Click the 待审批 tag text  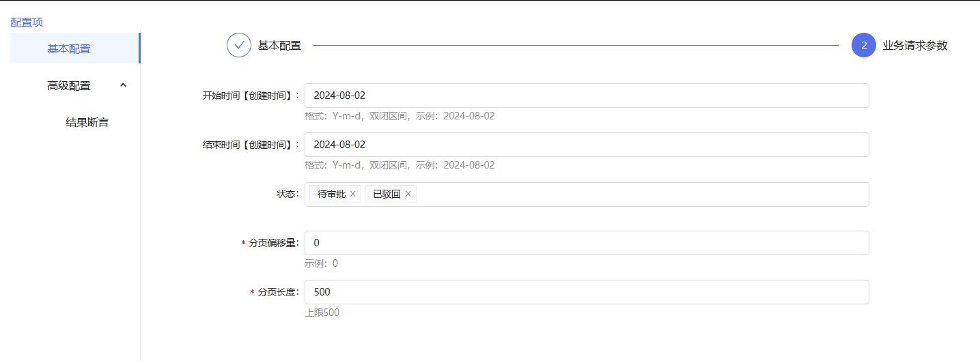331,194
